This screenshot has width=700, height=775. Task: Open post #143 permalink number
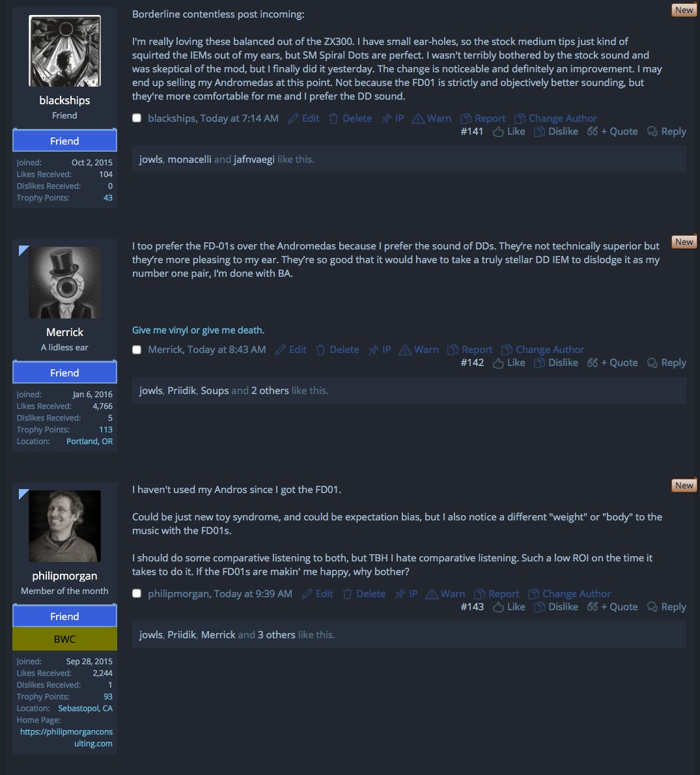[472, 607]
